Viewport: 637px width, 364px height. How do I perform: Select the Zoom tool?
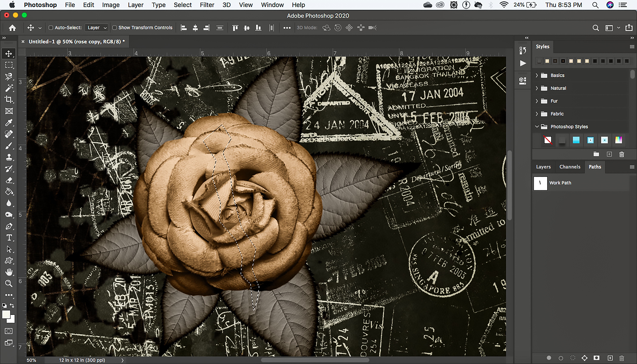pos(9,283)
